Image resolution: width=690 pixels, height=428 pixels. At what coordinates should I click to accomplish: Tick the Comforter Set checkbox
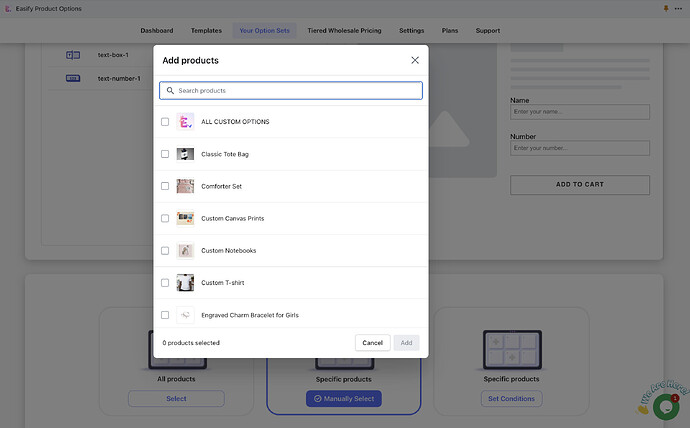165,186
